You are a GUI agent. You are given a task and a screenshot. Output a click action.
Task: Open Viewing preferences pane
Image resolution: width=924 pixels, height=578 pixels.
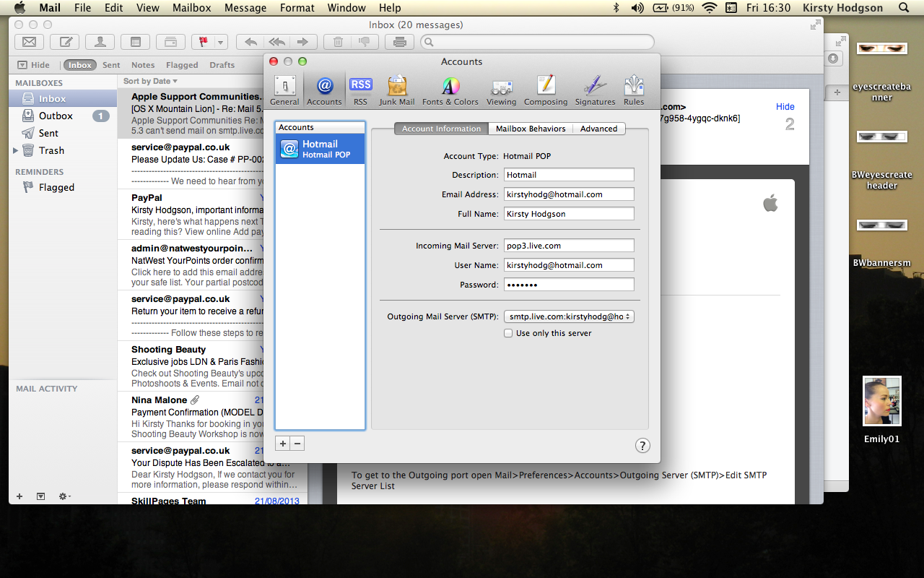tap(501, 90)
